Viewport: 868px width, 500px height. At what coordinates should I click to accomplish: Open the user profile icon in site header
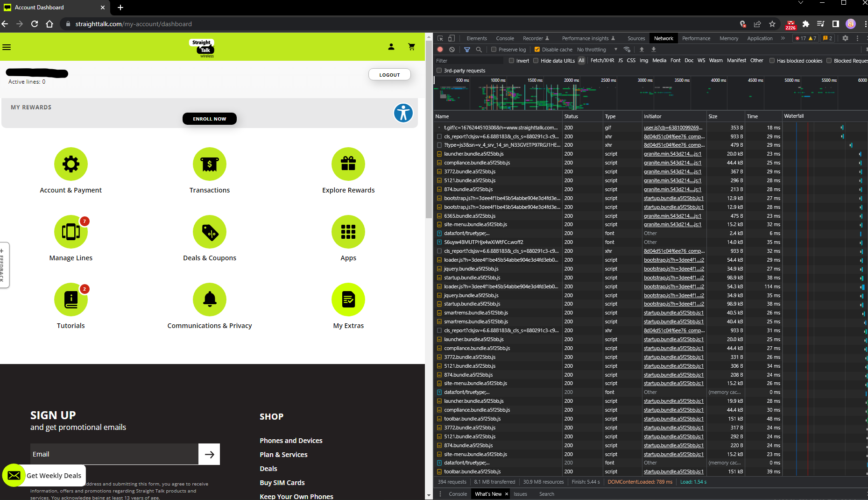point(391,47)
